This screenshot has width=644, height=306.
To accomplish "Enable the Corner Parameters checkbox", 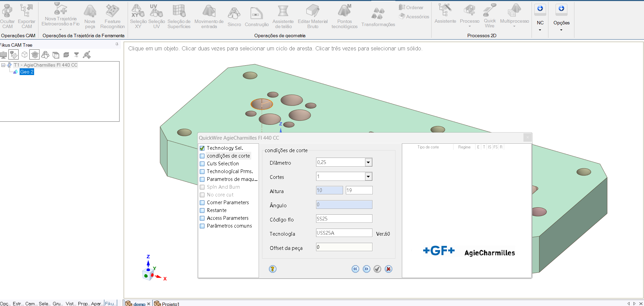I will [202, 203].
